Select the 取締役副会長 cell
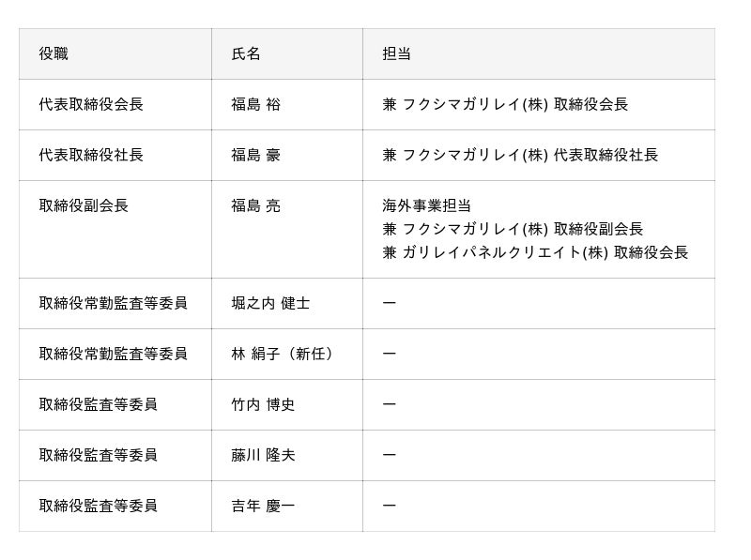 tap(84, 206)
